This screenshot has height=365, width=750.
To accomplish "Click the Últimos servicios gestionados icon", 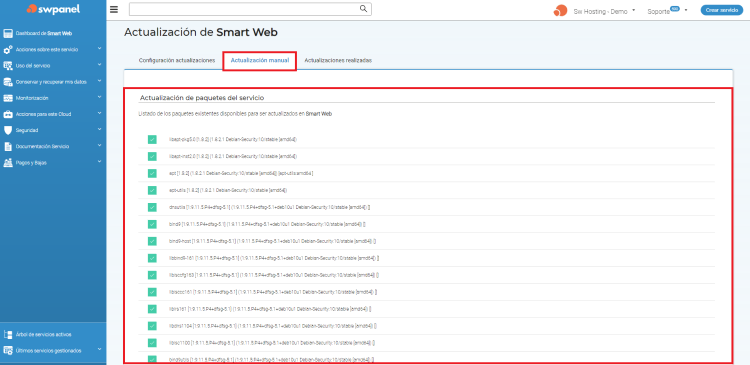I will point(8,351).
